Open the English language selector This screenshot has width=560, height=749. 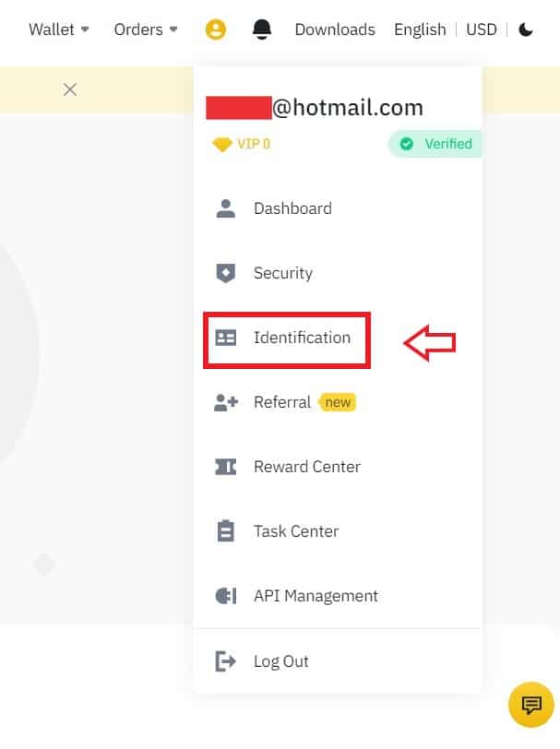pos(420,30)
